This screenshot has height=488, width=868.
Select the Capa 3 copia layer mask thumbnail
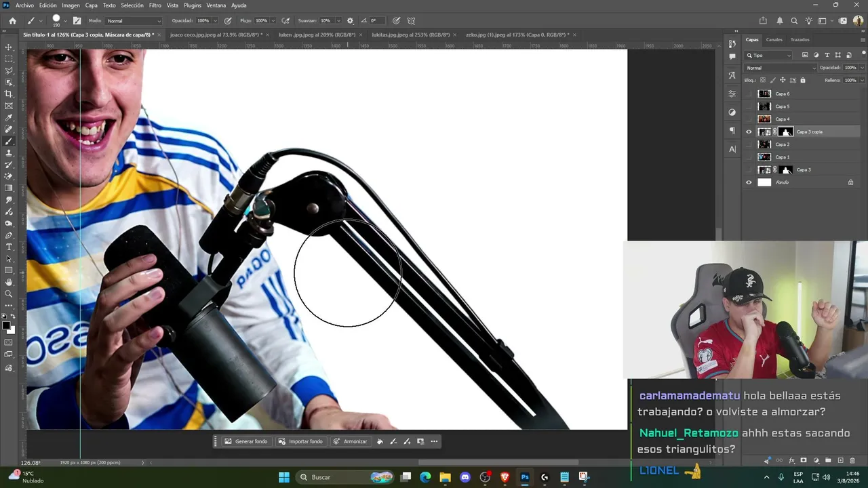(785, 131)
